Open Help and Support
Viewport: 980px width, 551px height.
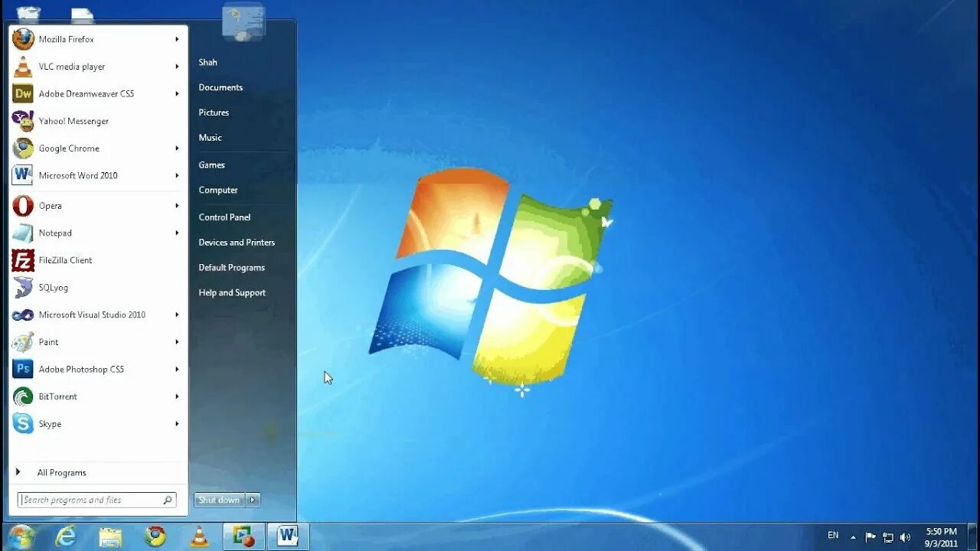click(x=232, y=292)
